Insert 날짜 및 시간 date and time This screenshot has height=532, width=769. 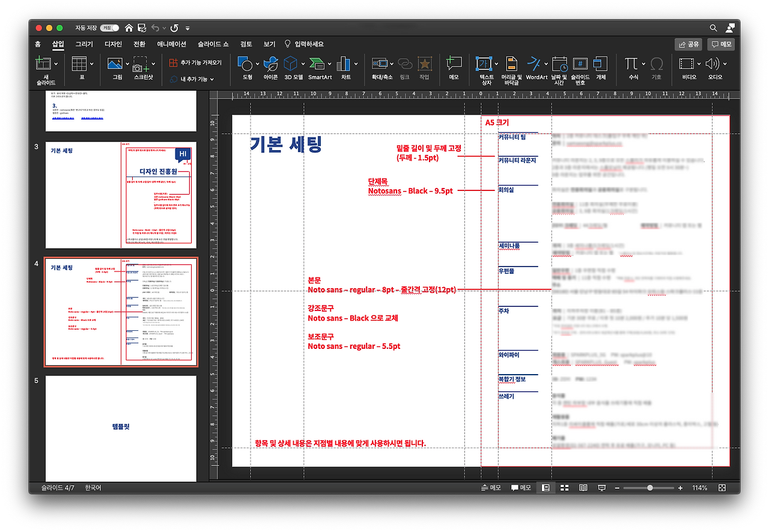tap(559, 64)
